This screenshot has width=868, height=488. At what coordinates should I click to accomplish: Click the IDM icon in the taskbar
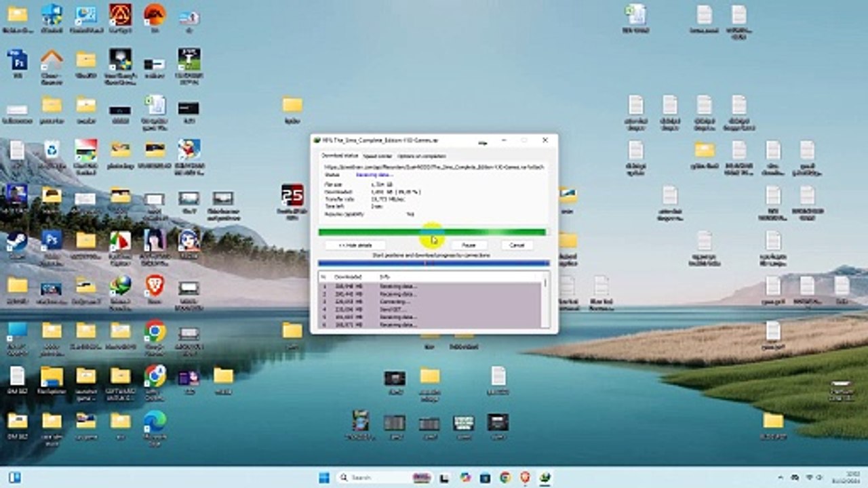pos(545,477)
